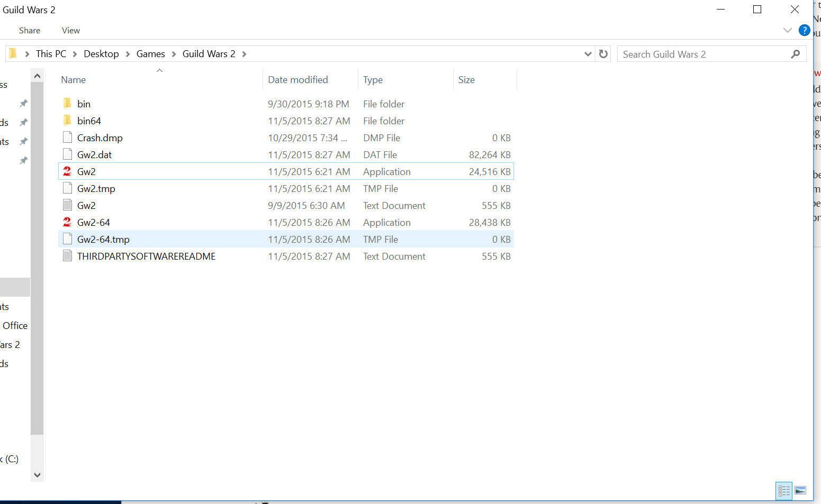Click the red Gw2 application icon
This screenshot has width=821, height=504.
[x=67, y=171]
